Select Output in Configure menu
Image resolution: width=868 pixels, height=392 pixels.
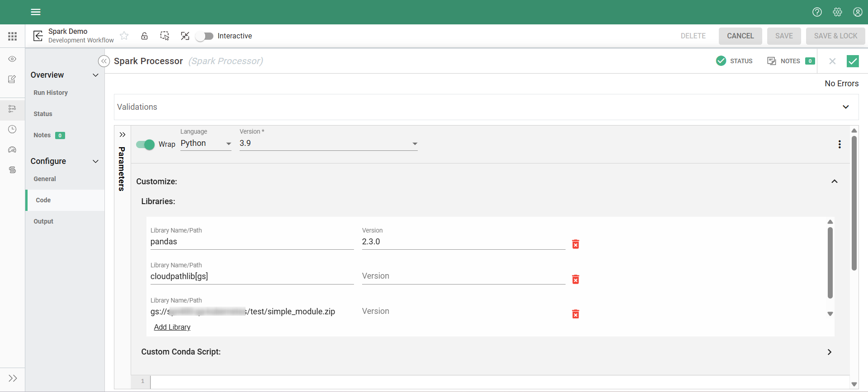tap(43, 221)
